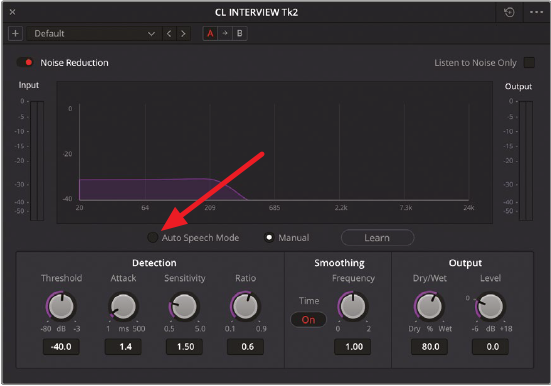
Task: Click Sensitivity value field 1.50
Action: point(184,347)
